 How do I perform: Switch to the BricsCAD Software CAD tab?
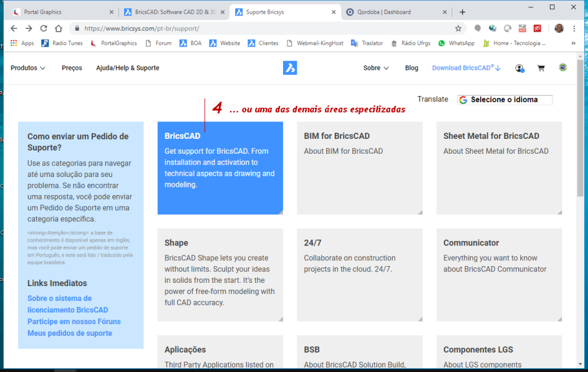click(x=174, y=12)
